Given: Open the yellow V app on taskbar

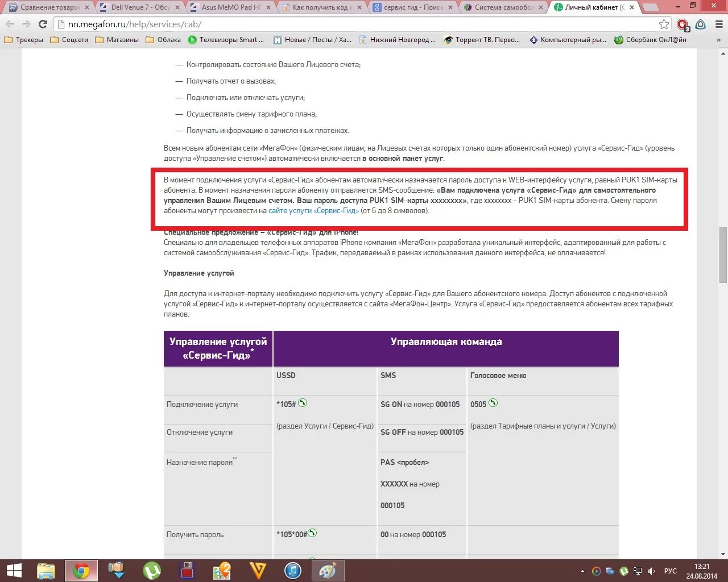Looking at the screenshot, I should tap(258, 571).
